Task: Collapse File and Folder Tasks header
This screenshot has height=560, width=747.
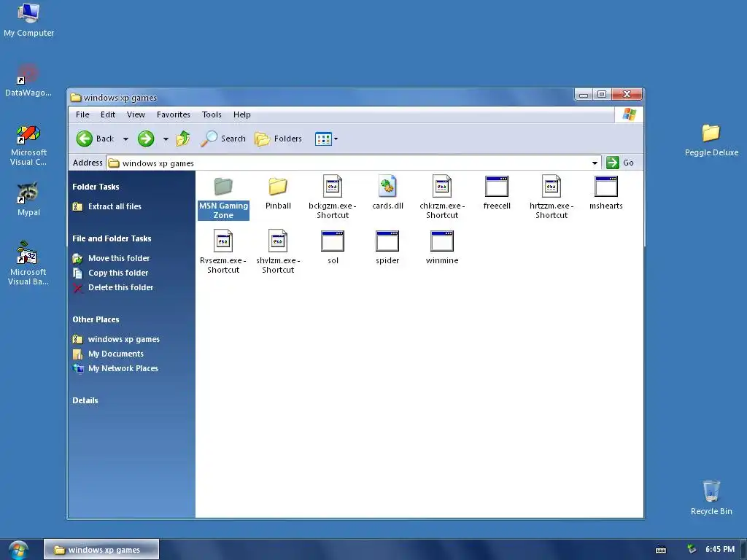Action: click(112, 238)
